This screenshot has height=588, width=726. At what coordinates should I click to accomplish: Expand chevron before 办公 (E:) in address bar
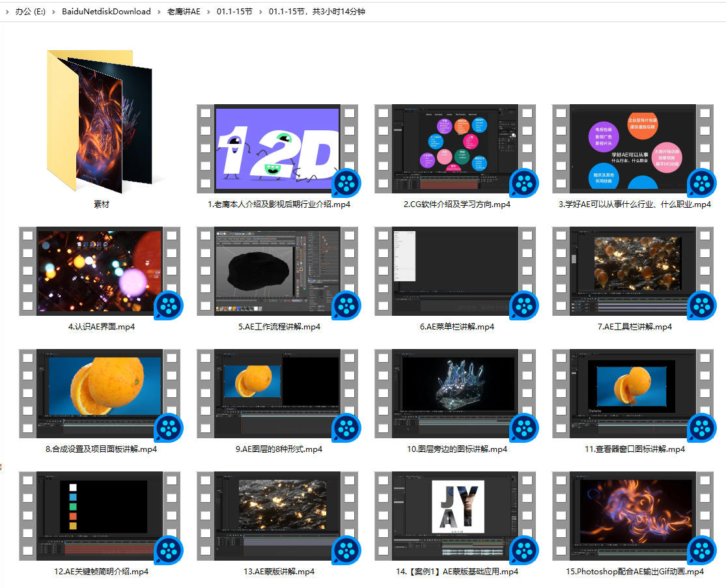[7, 11]
